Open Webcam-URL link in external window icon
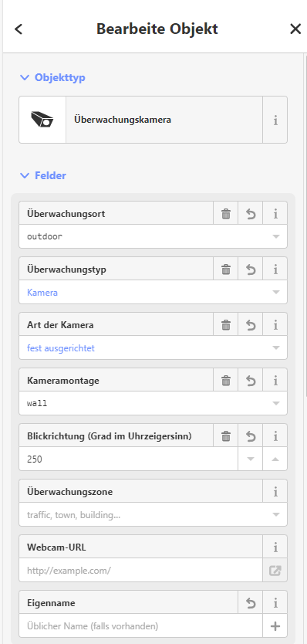Screen dimensions: 307x644 click(275, 570)
